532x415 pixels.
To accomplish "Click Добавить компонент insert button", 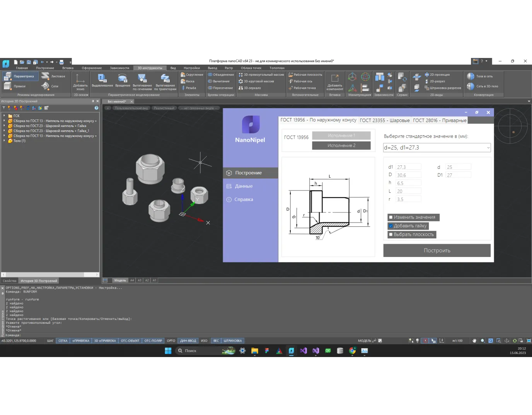I will click(x=335, y=82).
